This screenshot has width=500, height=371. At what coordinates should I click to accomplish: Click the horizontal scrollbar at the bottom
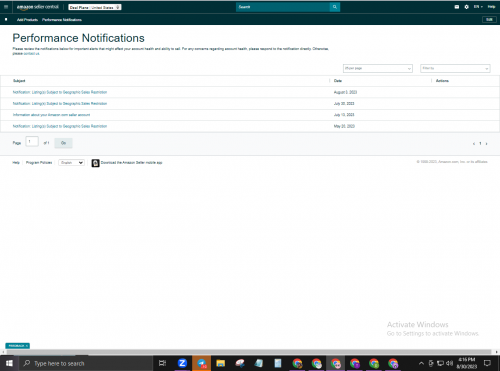(248, 352)
